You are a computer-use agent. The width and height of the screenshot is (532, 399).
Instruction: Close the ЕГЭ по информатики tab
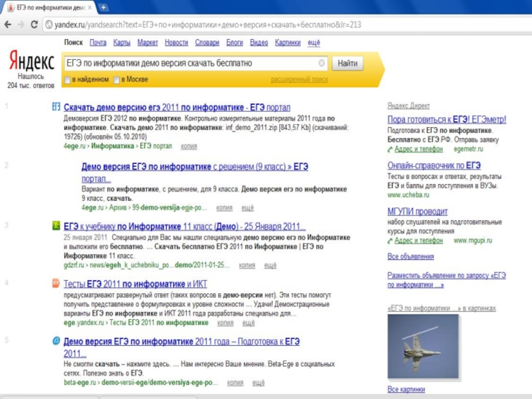(x=90, y=7)
